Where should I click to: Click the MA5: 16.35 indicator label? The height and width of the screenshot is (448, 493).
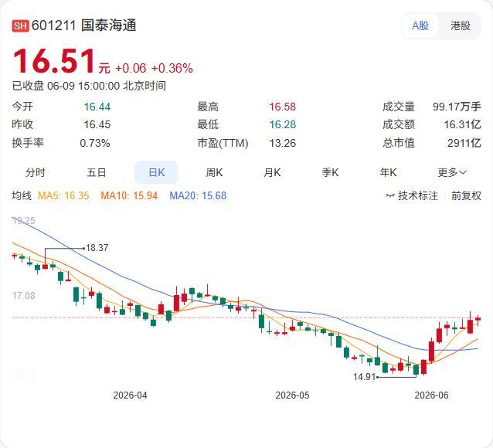[x=63, y=195]
